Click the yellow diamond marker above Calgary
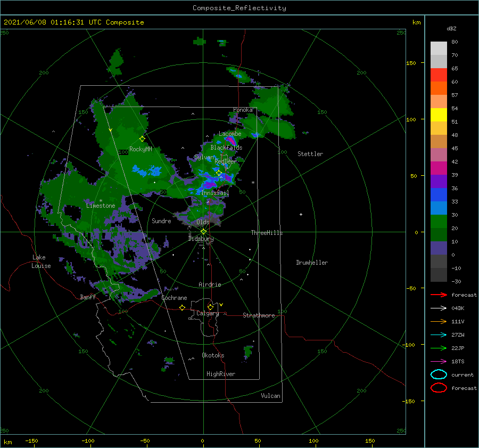This screenshot has width=479, height=448. tap(210, 307)
